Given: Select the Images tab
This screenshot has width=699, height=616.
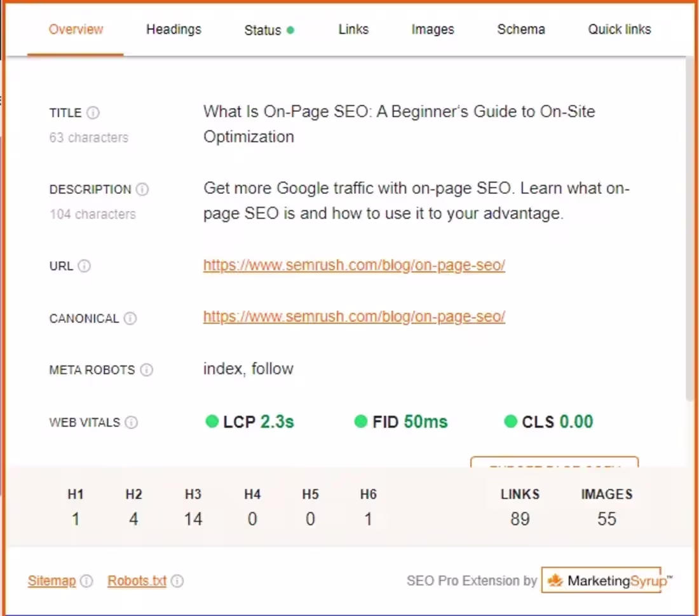Looking at the screenshot, I should point(433,29).
